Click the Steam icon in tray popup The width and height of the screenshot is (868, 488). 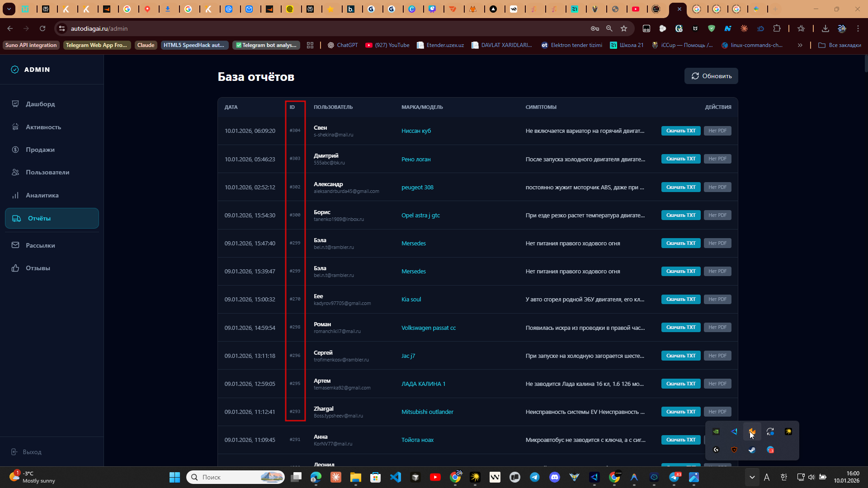click(x=752, y=450)
